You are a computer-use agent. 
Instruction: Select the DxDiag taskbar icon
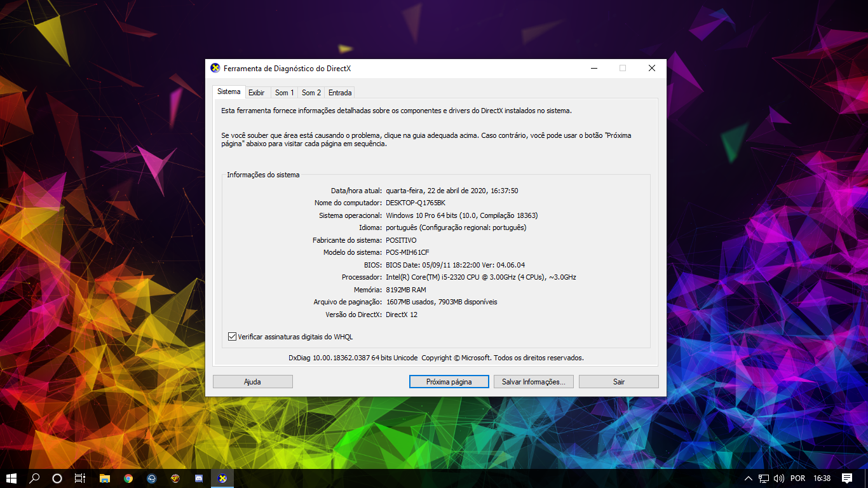222,478
